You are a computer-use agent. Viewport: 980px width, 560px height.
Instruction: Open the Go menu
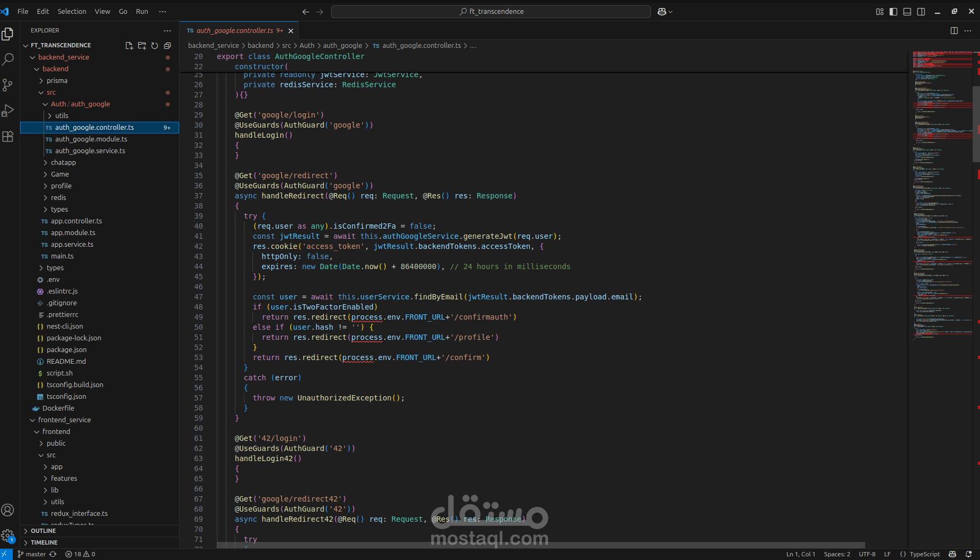click(x=123, y=12)
